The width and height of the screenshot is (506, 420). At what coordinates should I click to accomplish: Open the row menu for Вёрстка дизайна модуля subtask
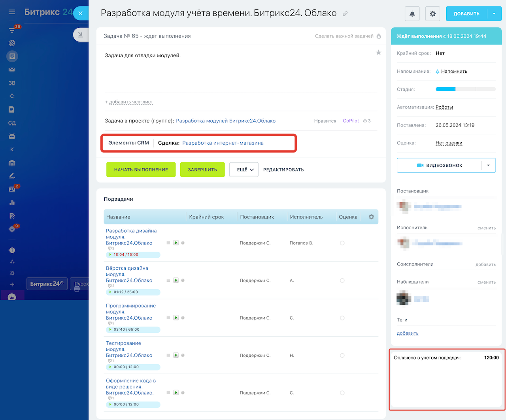click(168, 281)
